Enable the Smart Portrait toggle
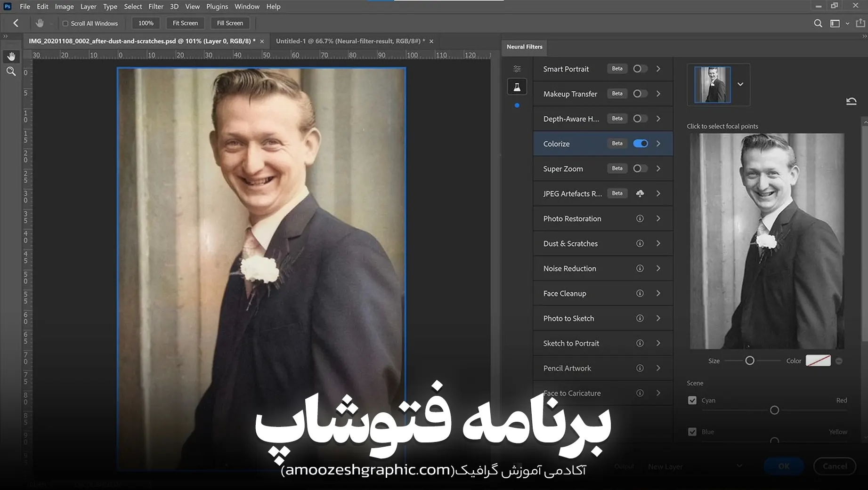The width and height of the screenshot is (868, 490). click(640, 69)
